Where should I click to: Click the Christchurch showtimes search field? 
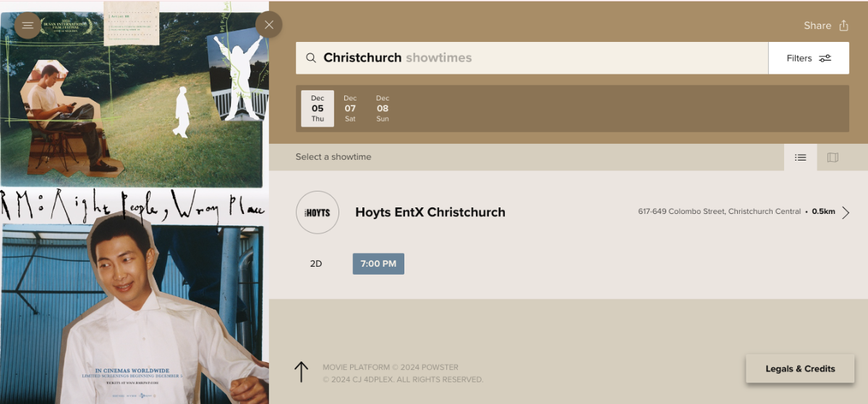click(532, 58)
